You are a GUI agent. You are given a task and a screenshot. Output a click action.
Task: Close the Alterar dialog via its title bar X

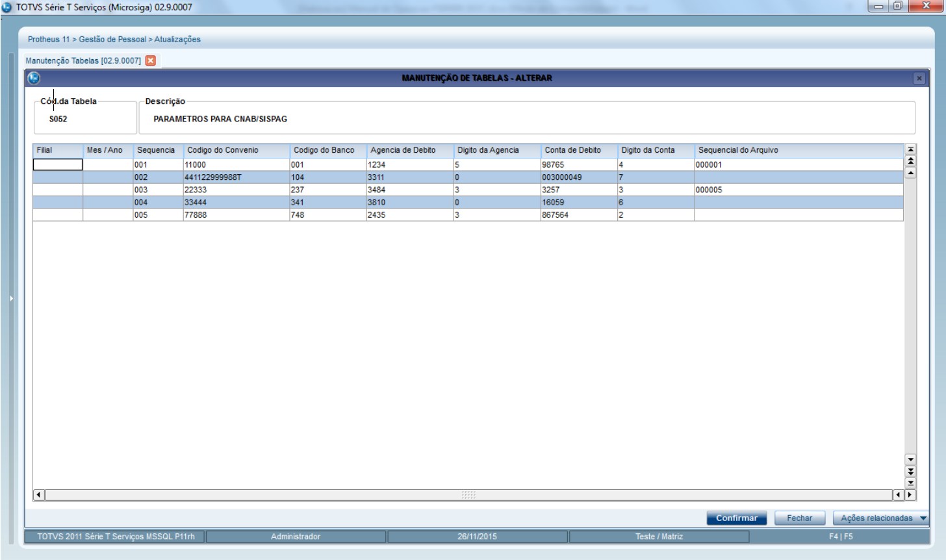919,78
